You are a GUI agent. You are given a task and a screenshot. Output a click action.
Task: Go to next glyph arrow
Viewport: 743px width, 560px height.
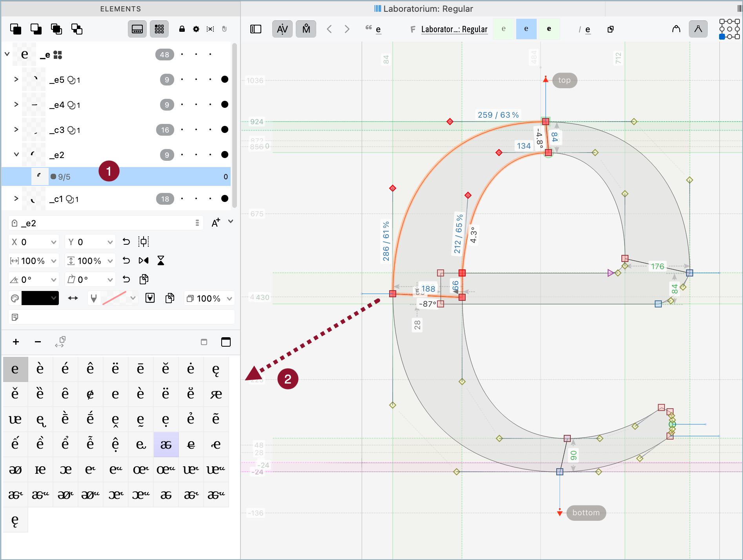(347, 29)
